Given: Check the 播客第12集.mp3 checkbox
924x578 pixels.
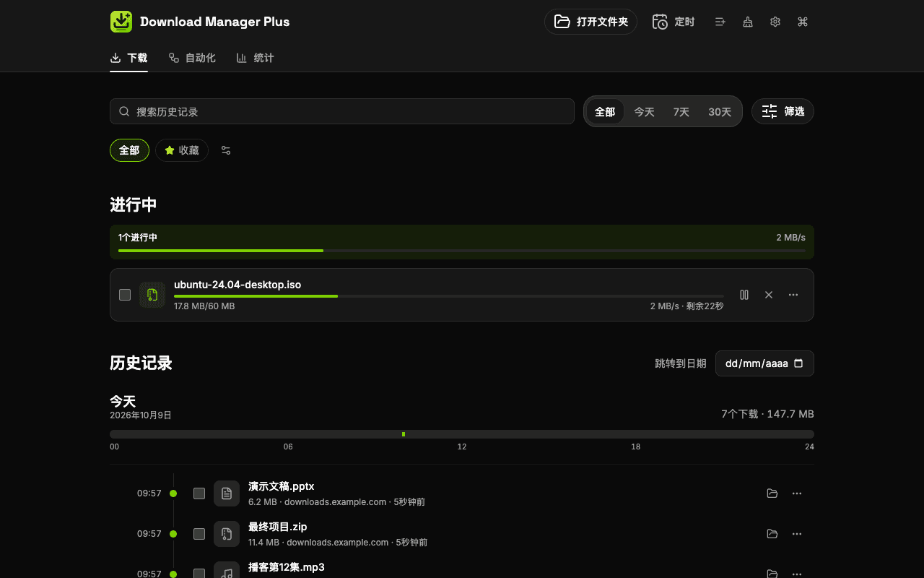Looking at the screenshot, I should (199, 574).
